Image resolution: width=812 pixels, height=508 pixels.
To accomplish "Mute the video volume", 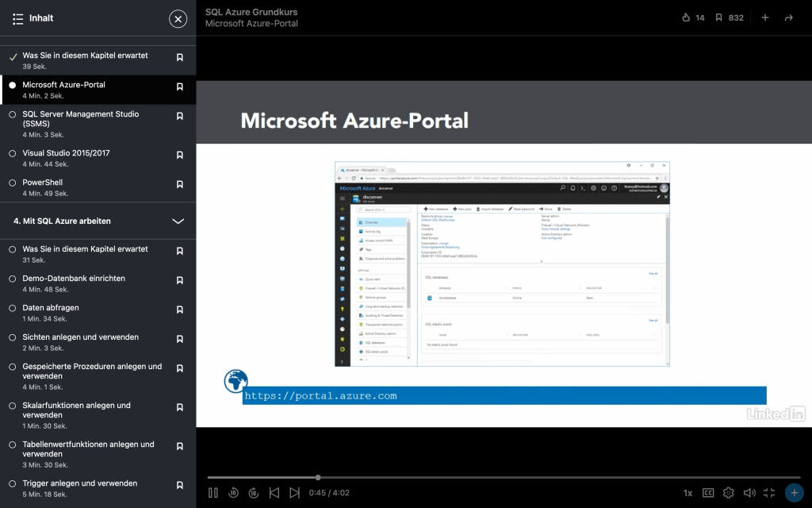I will click(749, 493).
